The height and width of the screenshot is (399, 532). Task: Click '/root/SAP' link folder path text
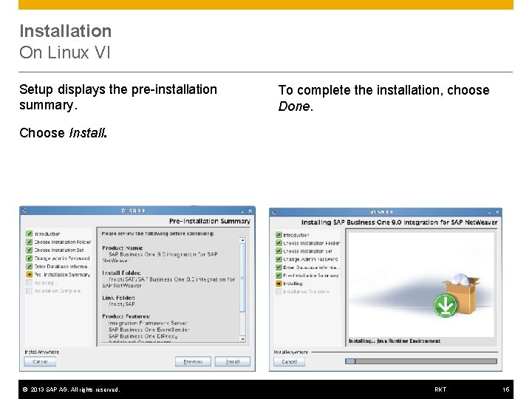pyautogui.click(x=121, y=304)
